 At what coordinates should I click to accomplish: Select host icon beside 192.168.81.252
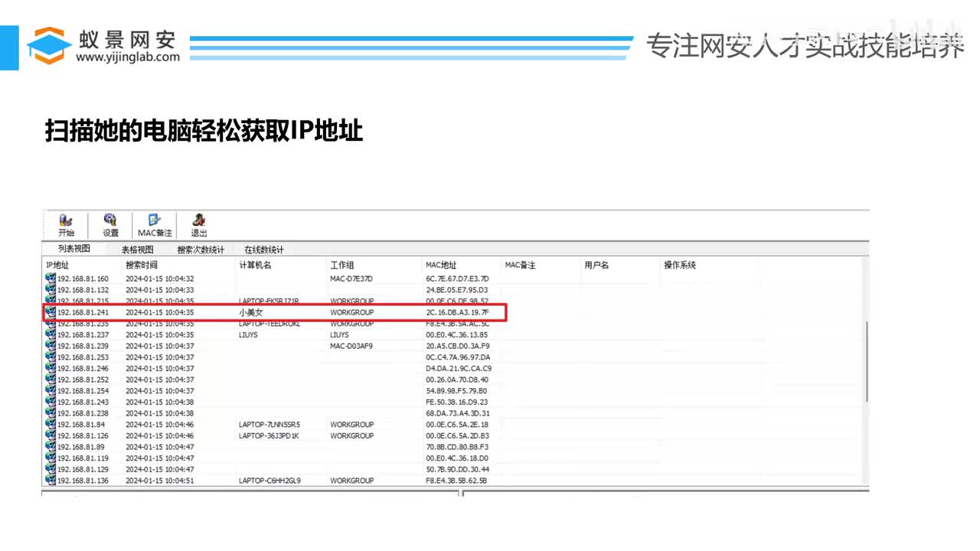(51, 380)
